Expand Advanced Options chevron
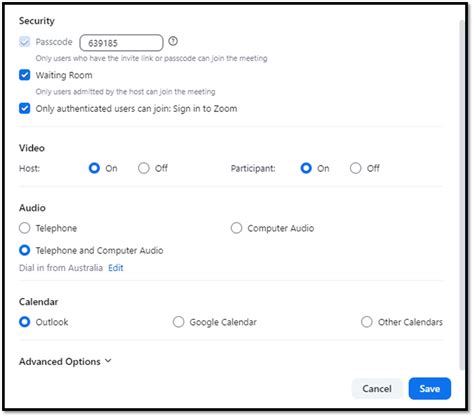Image resolution: width=474 pixels, height=417 pixels. 108,361
